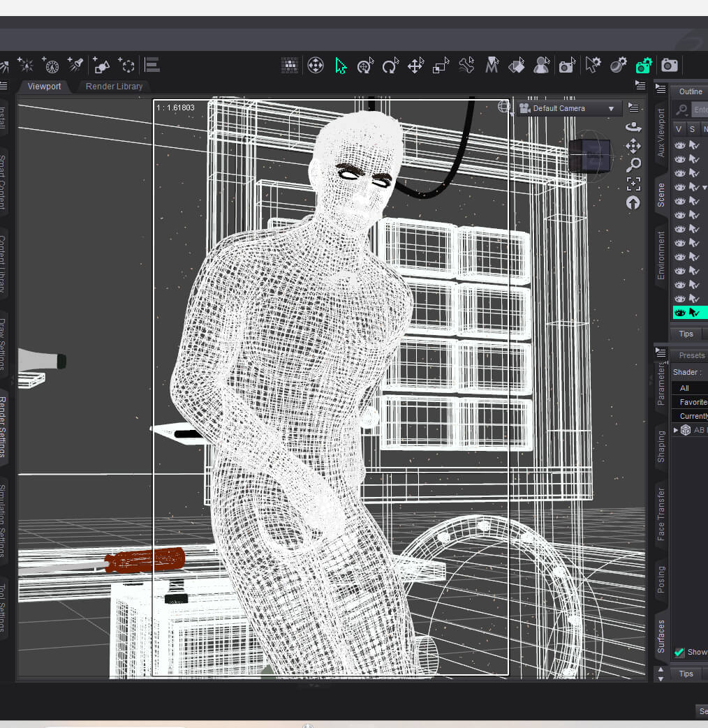Screen dimensions: 708x728
Task: Toggle selectability arrow of the highlighted scene row
Action: [694, 313]
